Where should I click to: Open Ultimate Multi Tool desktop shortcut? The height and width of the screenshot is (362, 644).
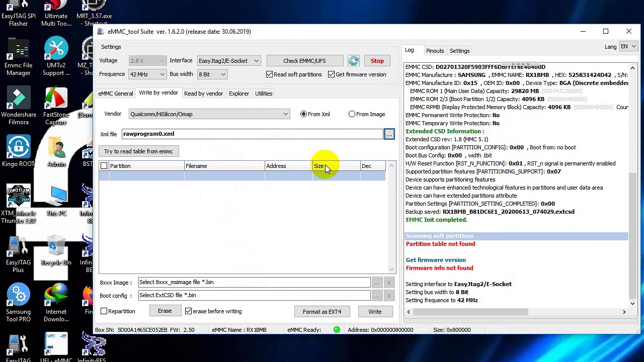coord(56,14)
